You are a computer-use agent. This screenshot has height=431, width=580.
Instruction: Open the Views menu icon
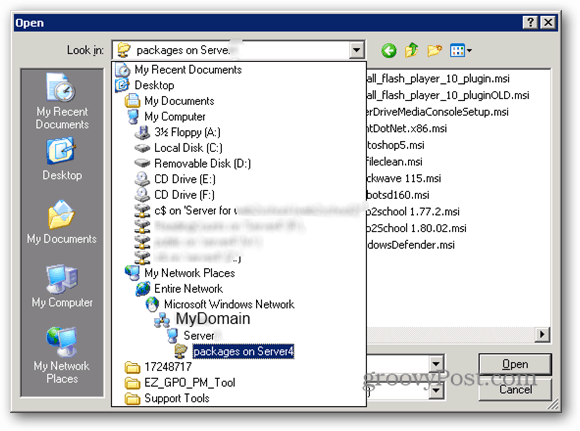[x=461, y=50]
